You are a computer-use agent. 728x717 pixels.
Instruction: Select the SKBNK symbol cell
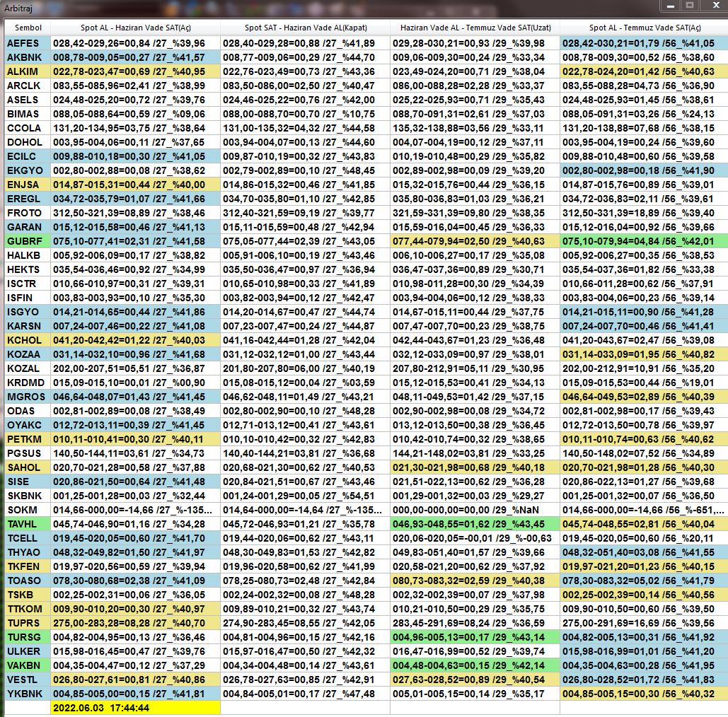pos(28,496)
